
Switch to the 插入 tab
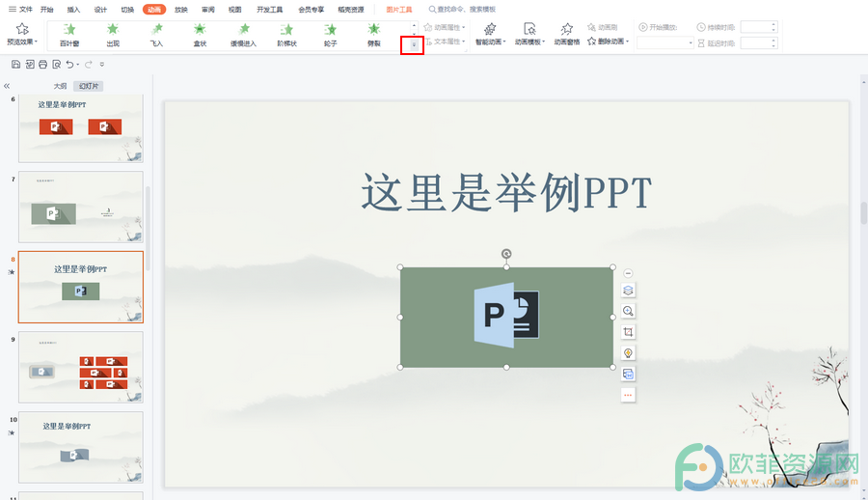click(x=73, y=10)
